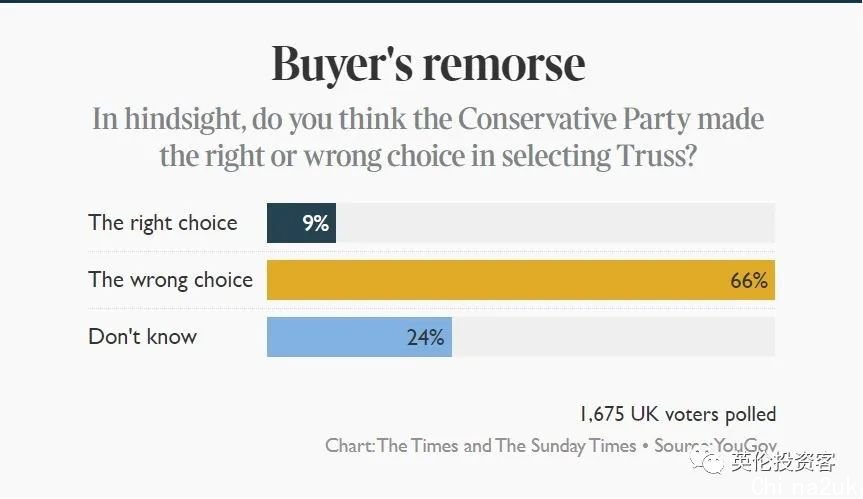Click the subtitle question about selecting Truss

428,137
